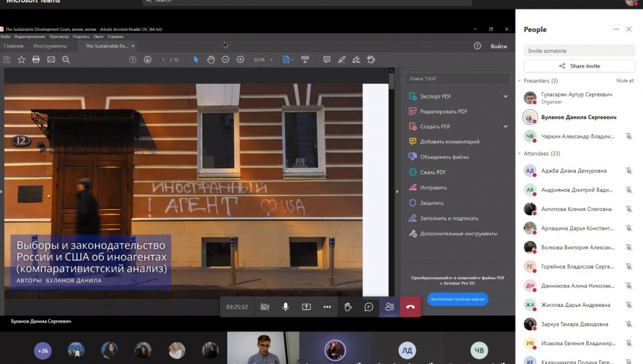Viewport: 643px width, 364px height.
Task: Switch to the Главная tab
Action: coord(14,46)
